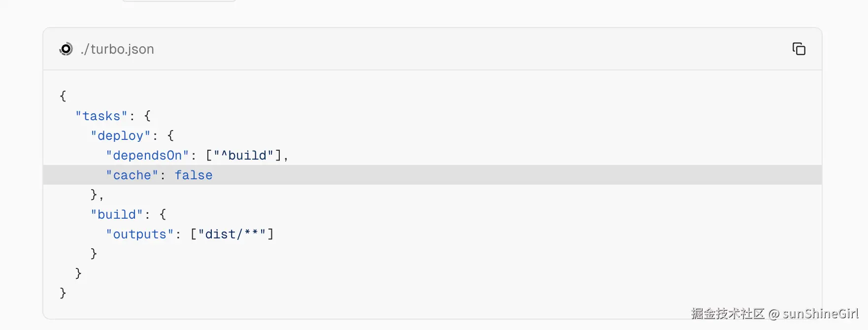Click the sunShineGirl watermark text
The height and width of the screenshot is (330, 868).
(821, 314)
